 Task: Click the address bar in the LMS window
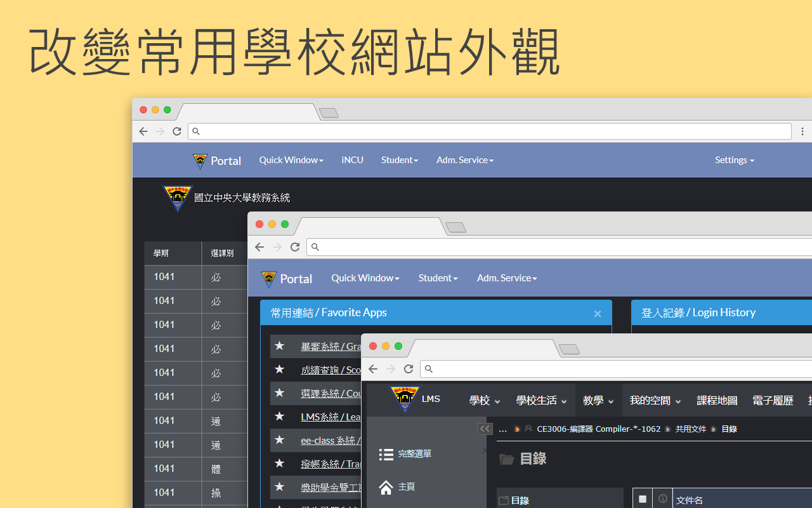coord(617,369)
